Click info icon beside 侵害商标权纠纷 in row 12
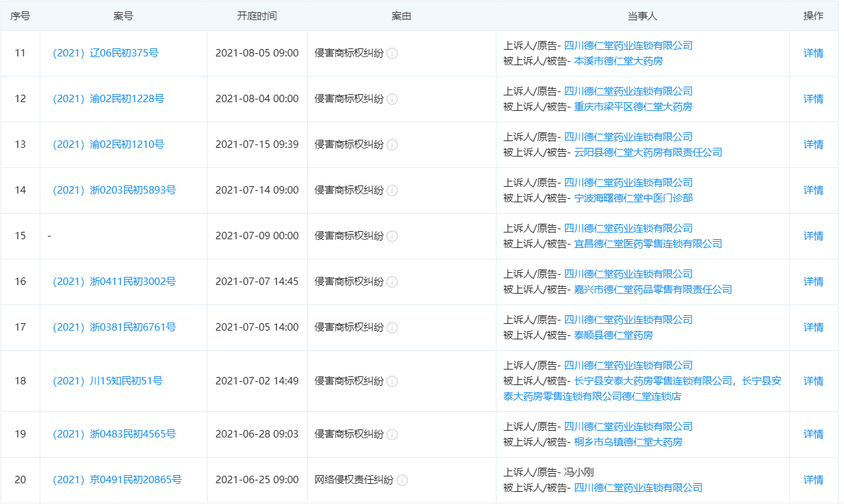 (392, 99)
